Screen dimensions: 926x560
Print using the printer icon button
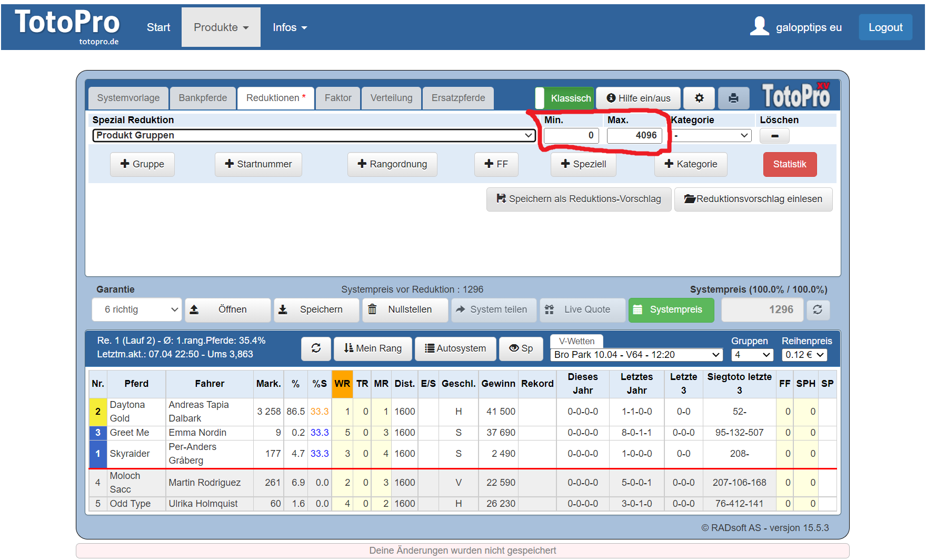click(733, 98)
